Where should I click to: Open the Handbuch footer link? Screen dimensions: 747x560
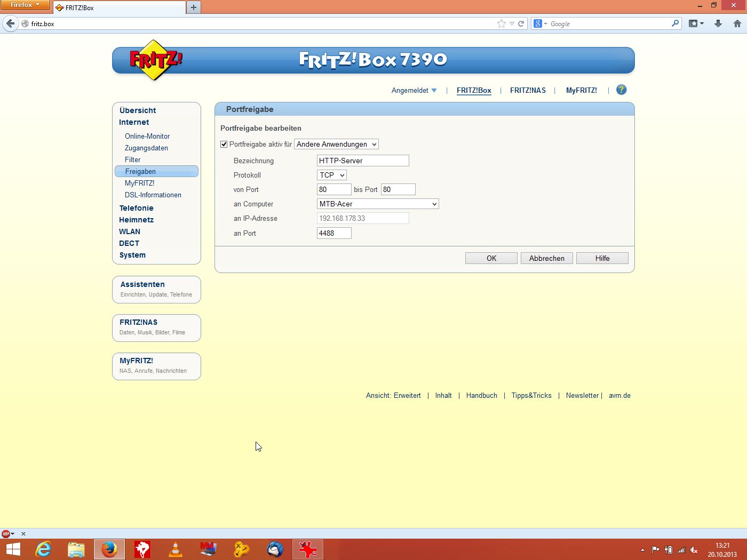(482, 395)
